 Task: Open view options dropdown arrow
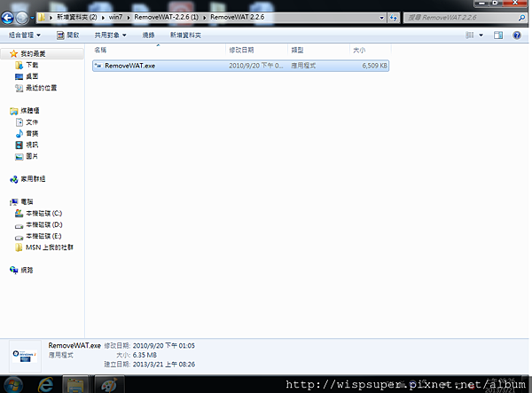click(x=481, y=35)
